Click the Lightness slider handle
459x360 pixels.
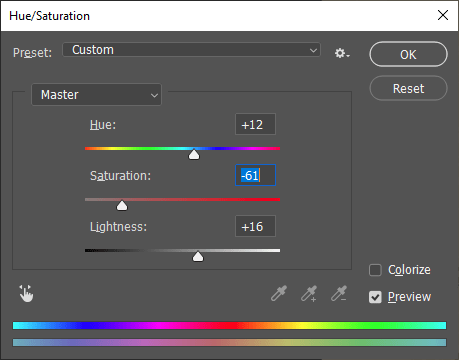[198, 256]
